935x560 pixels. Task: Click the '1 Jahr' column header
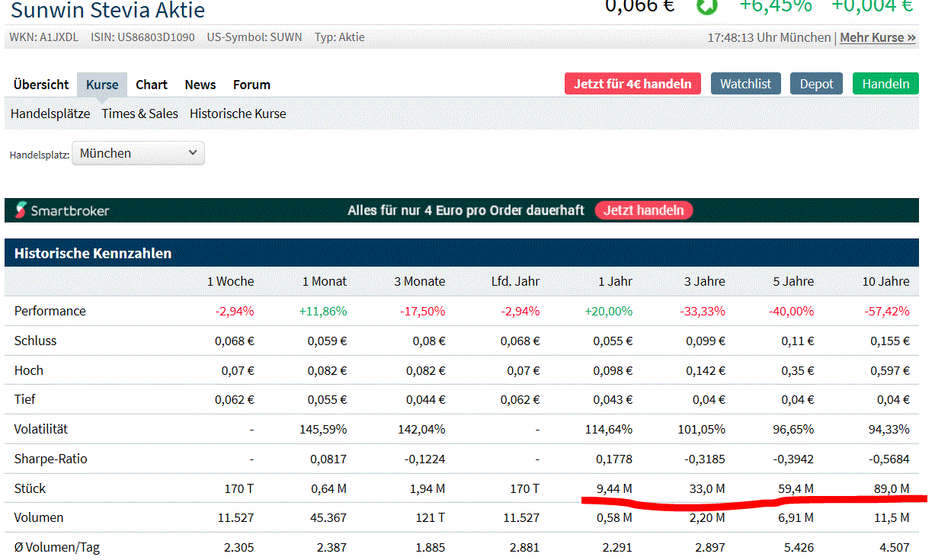[615, 281]
